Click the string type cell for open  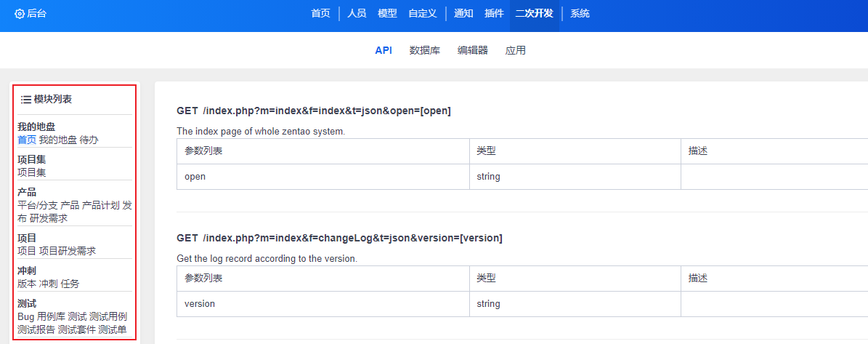tap(575, 177)
